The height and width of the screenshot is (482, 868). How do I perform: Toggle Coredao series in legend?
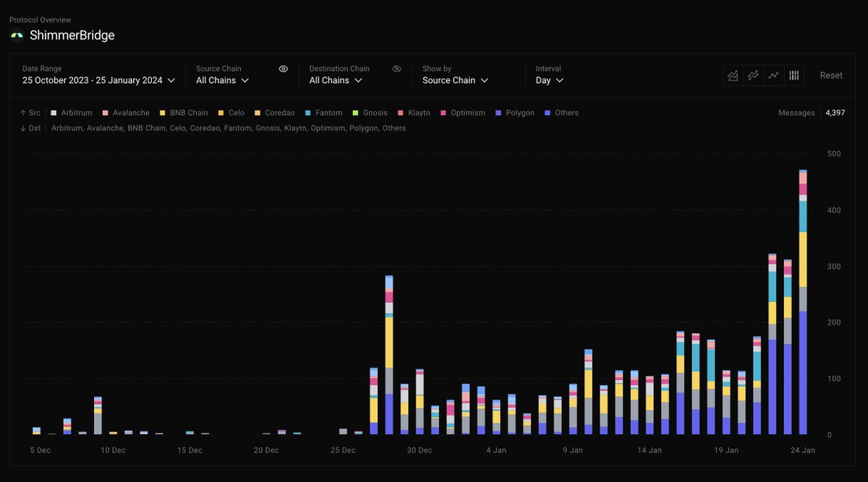[x=274, y=113]
